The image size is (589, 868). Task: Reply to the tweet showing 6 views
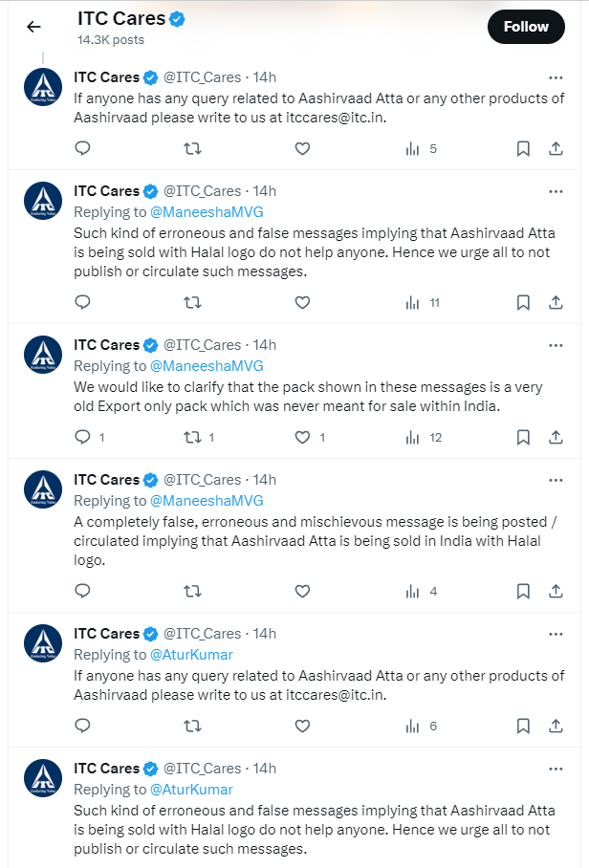click(83, 726)
